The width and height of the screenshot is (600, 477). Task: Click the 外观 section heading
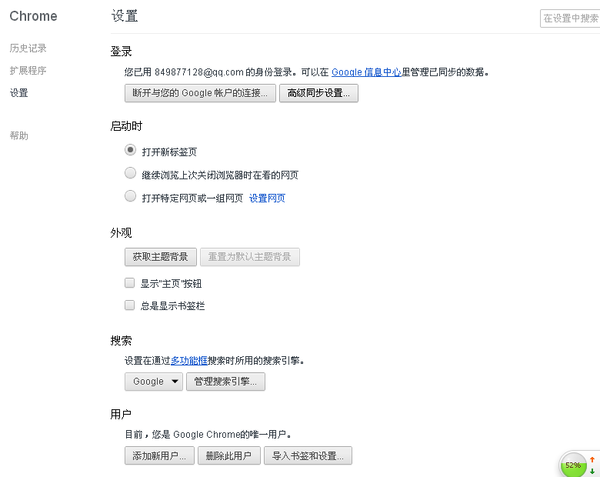121,233
